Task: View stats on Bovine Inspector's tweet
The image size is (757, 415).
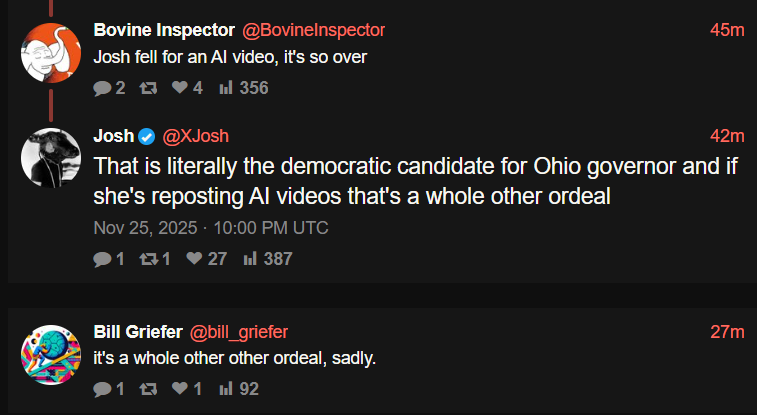Action: pyautogui.click(x=226, y=88)
